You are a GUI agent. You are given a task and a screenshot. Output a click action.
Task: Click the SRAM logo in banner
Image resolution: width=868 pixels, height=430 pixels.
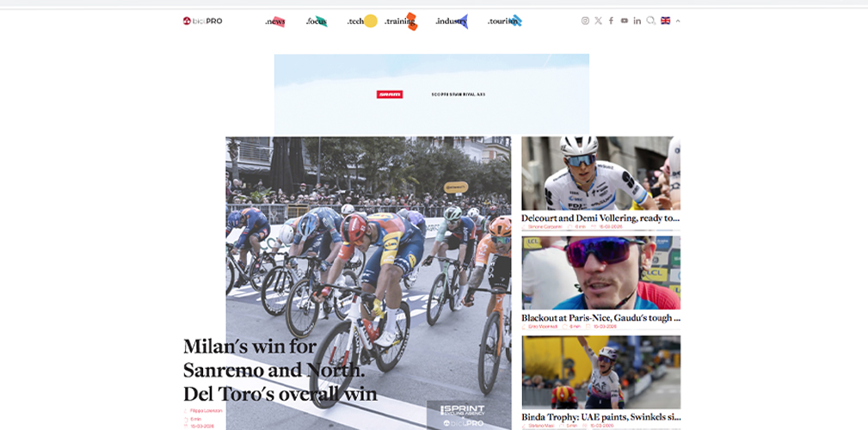[390, 95]
